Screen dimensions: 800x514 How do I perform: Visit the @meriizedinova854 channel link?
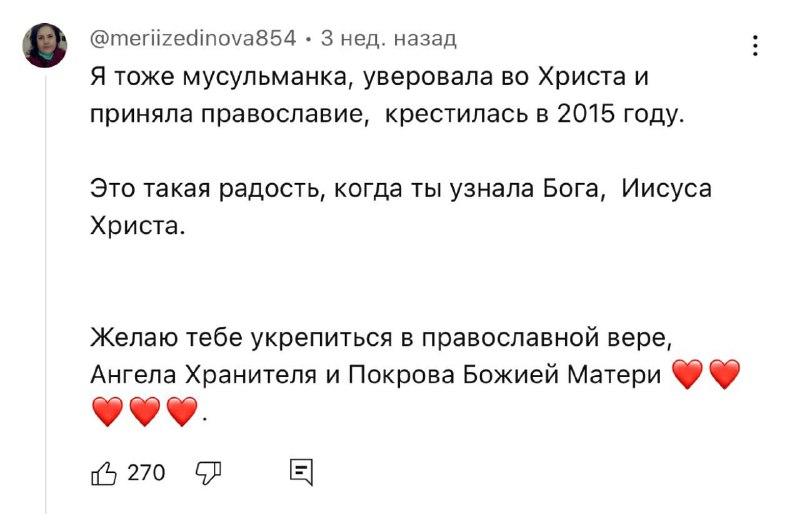[193, 38]
